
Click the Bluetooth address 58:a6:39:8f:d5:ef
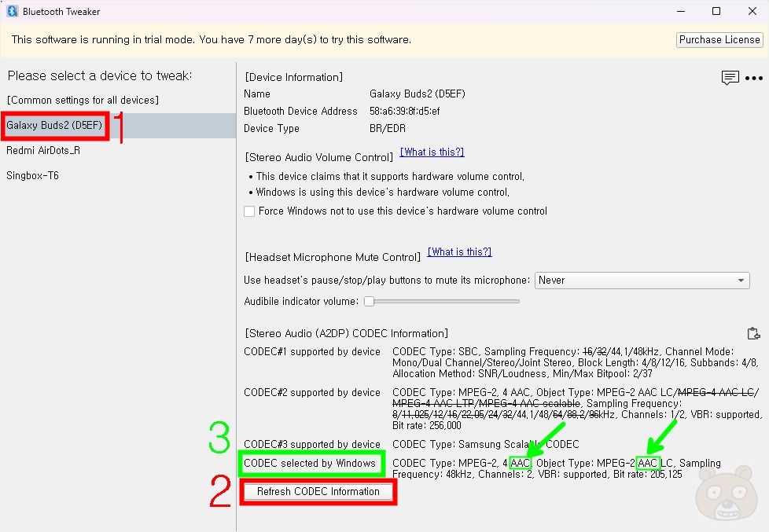click(x=405, y=112)
